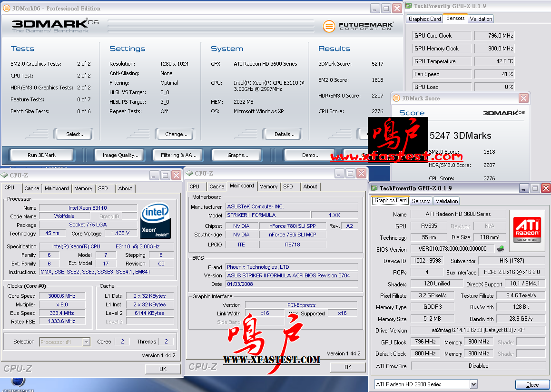Switch to the Cache tab in the CPU-Z processor window

[31, 188]
